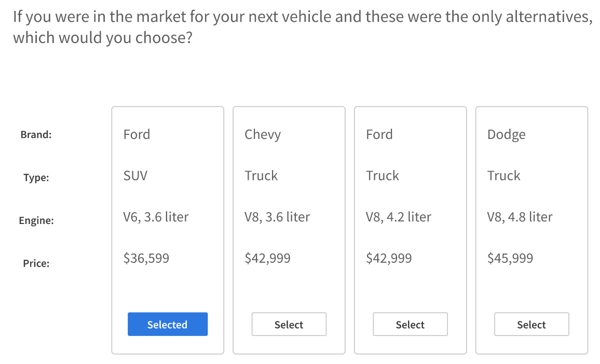
Task: Select the Chevy truck option
Action: coord(289,324)
